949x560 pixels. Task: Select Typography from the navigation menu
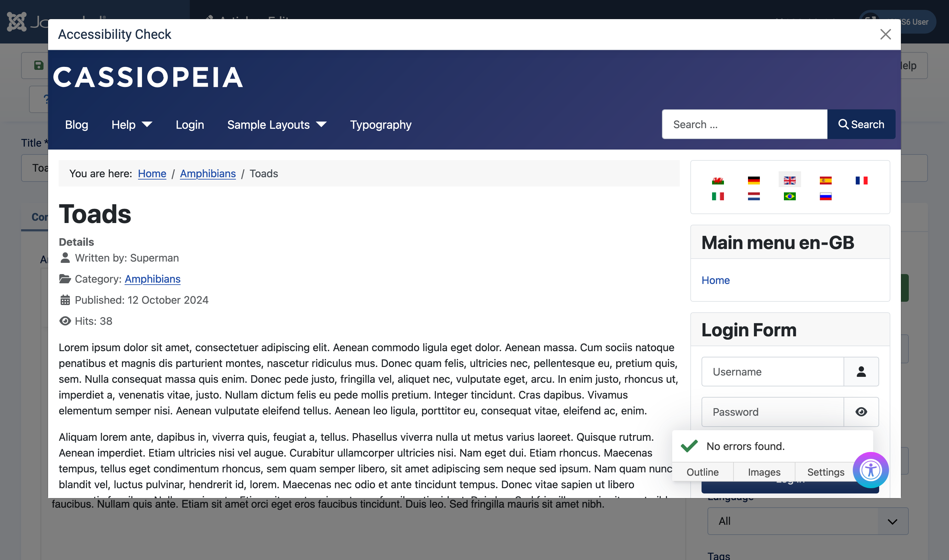point(381,125)
